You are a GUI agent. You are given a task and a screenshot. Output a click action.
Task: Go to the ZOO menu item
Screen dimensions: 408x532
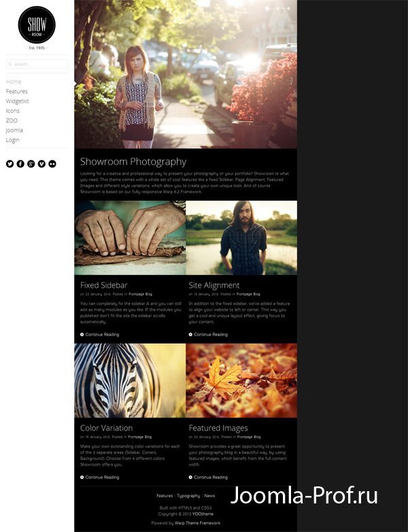click(x=12, y=120)
